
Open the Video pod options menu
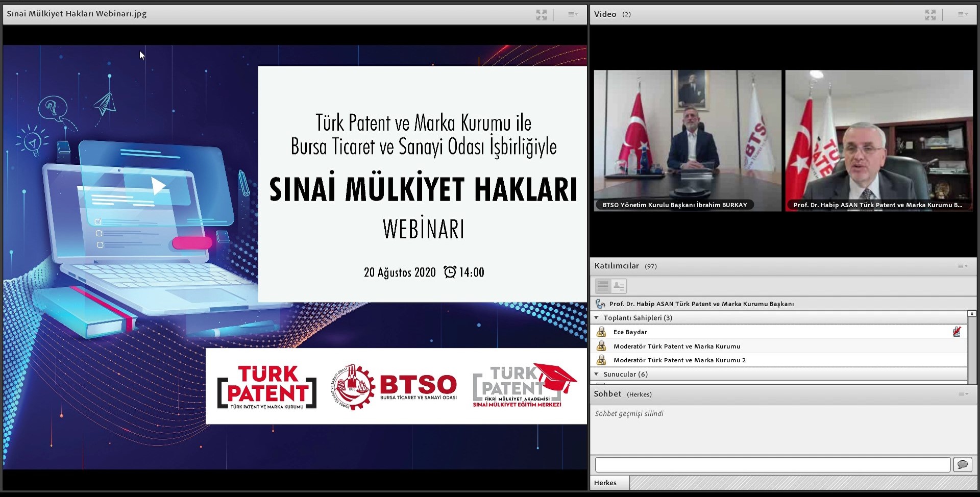(x=962, y=15)
